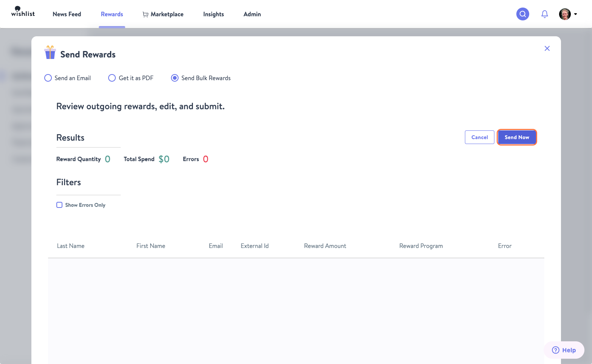Viewport: 592px width, 364px height.
Task: Click the External Id column header
Action: (x=255, y=246)
